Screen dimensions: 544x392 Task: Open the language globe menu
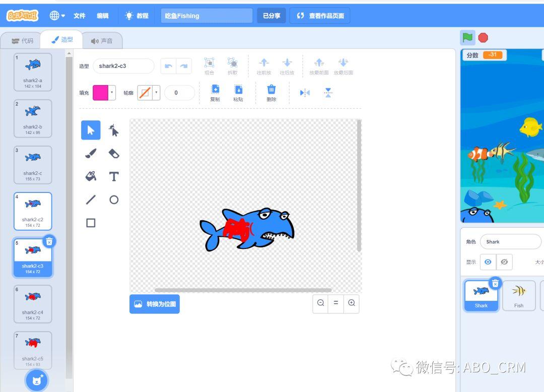tap(57, 16)
